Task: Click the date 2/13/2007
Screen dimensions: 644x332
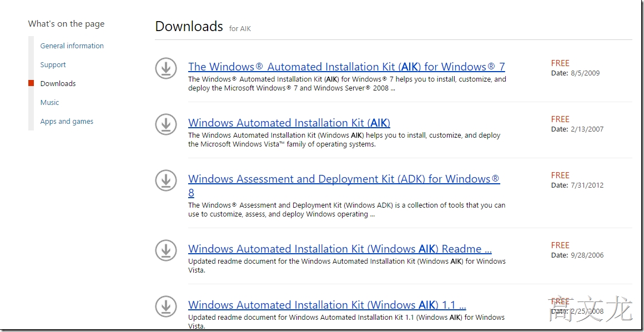Action: [587, 129]
